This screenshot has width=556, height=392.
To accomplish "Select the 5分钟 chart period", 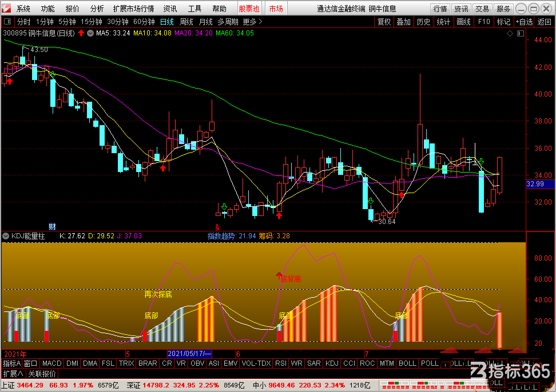I will click(67, 22).
